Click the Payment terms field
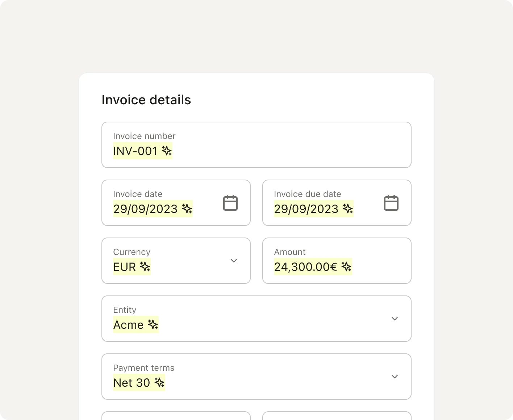 tap(254, 377)
